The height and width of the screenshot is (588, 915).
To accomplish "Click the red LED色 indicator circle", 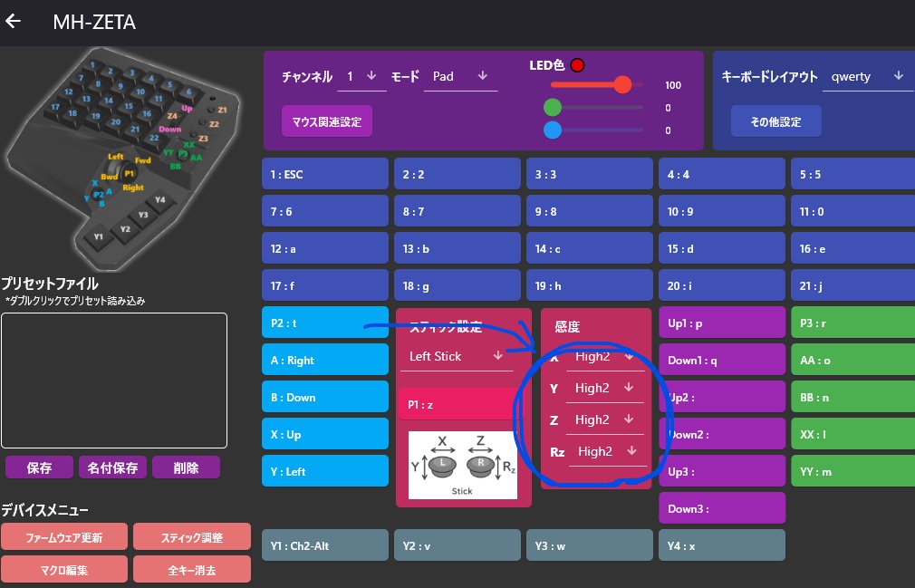I will click(x=577, y=64).
